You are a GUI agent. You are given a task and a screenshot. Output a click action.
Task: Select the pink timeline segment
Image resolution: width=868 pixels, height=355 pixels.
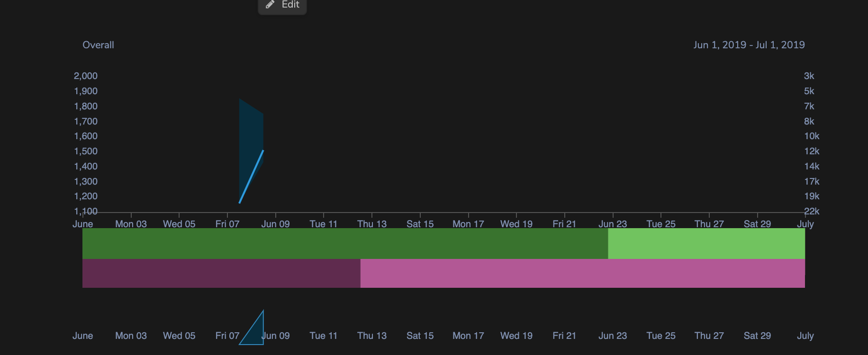583,273
